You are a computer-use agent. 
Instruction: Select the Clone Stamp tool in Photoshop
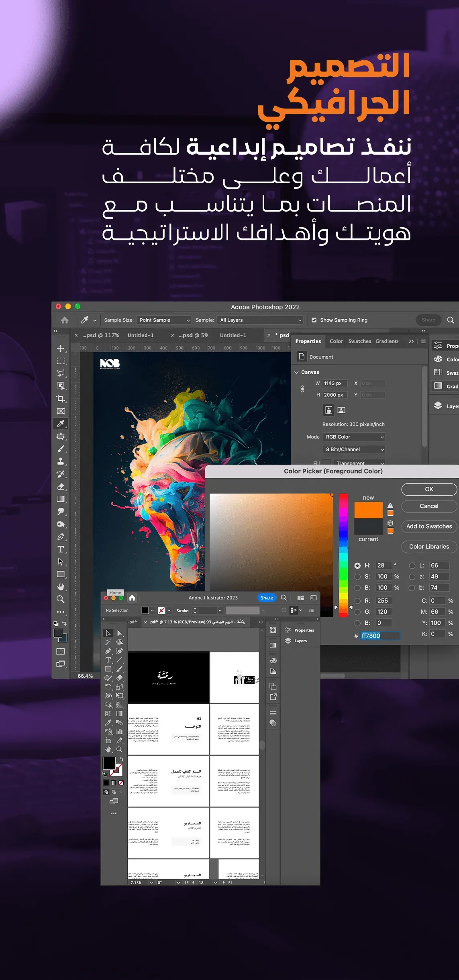[x=61, y=461]
